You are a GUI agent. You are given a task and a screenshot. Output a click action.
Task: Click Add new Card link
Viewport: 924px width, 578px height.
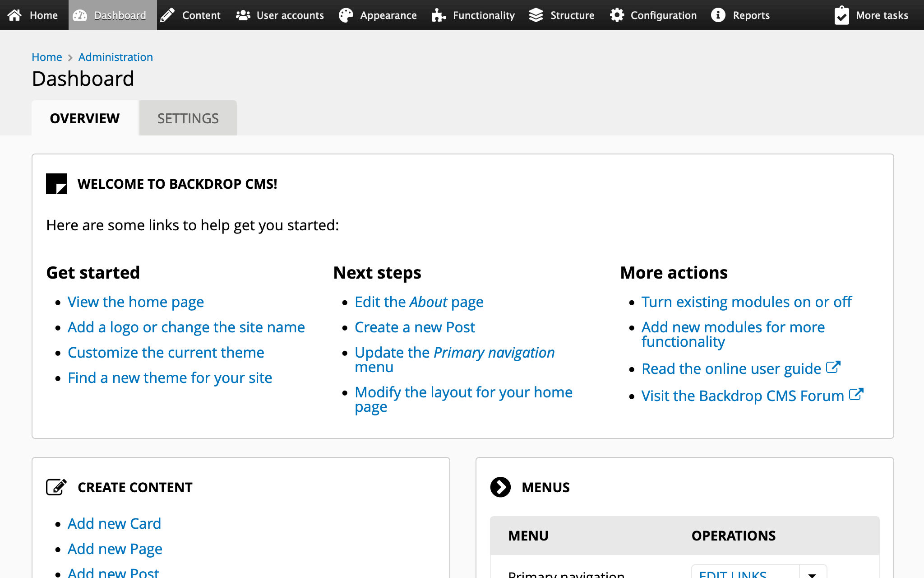(x=114, y=523)
